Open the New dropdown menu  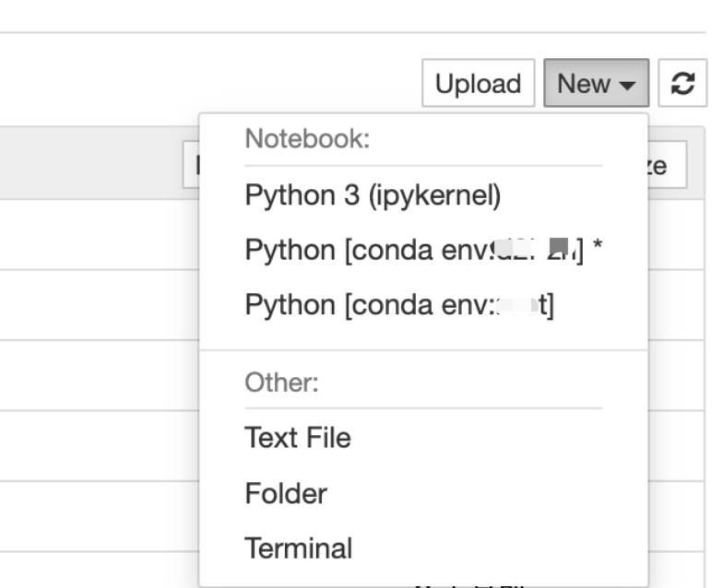(x=596, y=84)
